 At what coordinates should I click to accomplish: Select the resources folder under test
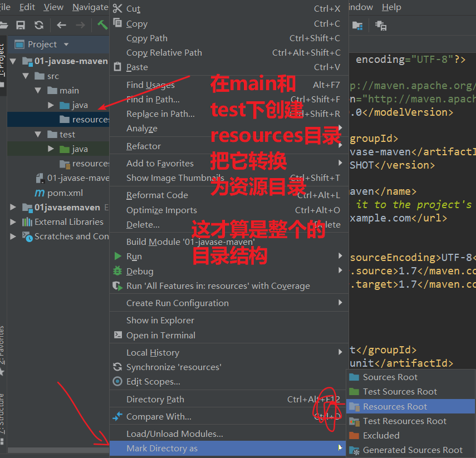click(x=89, y=164)
